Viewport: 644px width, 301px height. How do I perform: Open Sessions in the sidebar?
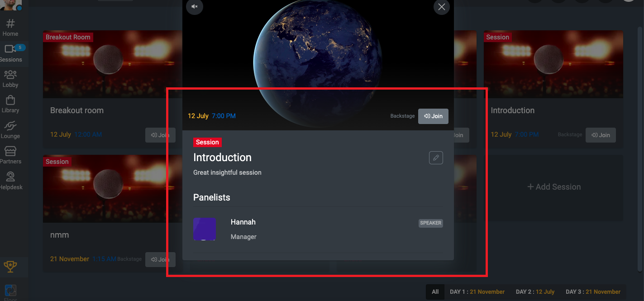[10, 53]
